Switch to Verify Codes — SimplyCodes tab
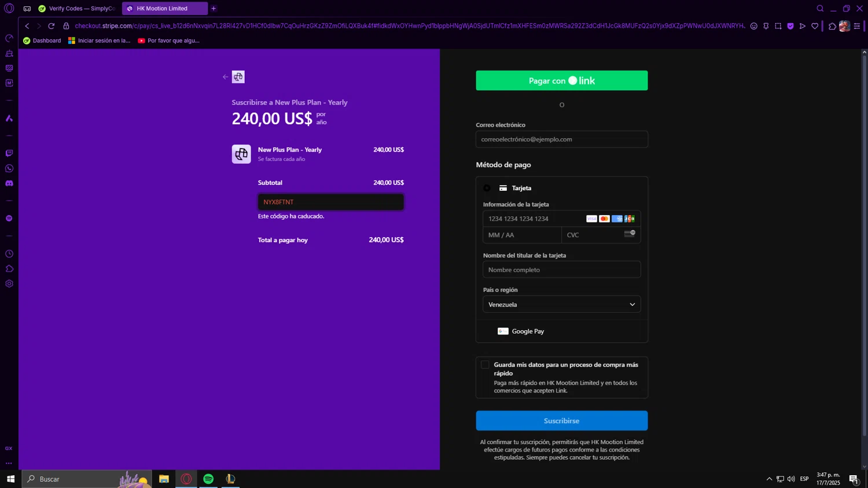Image resolution: width=868 pixels, height=488 pixels. 77,9
